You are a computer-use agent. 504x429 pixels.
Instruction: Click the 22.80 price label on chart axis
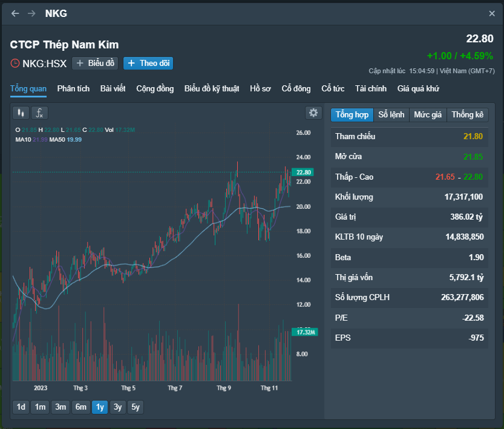(x=303, y=172)
